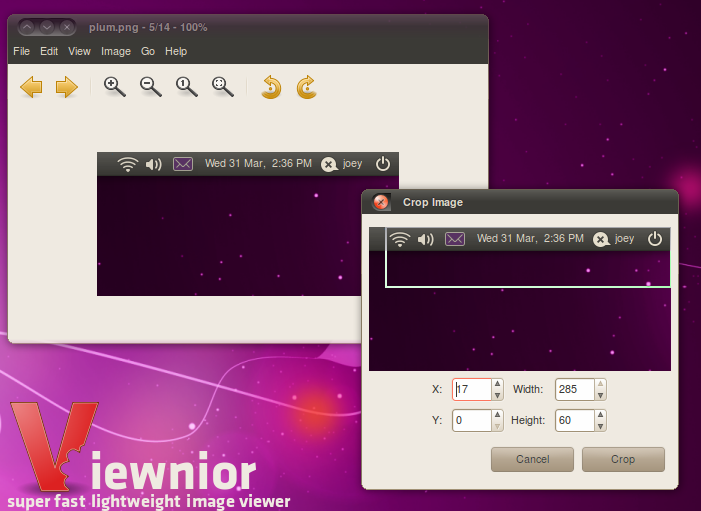Click the Crop Image dialog title

pyautogui.click(x=433, y=203)
